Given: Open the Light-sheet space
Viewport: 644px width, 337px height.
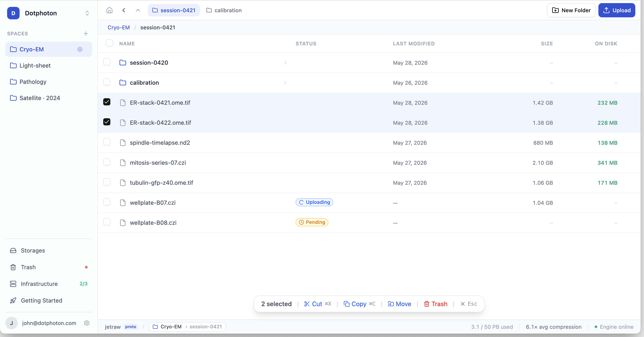Looking at the screenshot, I should pyautogui.click(x=48, y=66).
